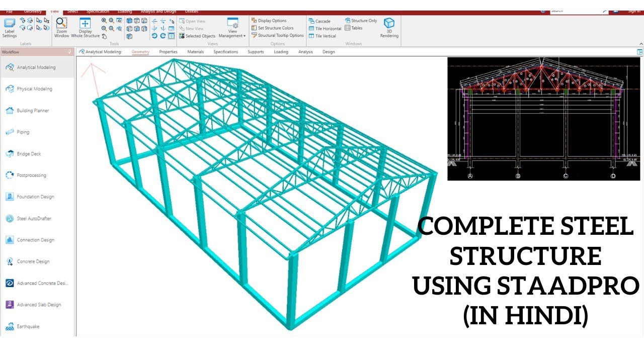Open Set Structure Colors
This screenshot has width=644, height=362.
click(x=272, y=28)
